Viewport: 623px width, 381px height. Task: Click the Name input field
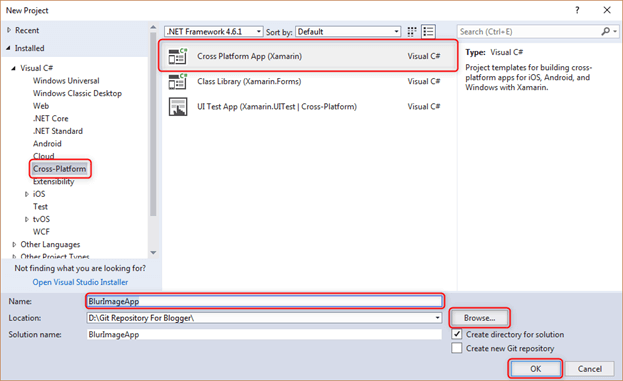point(264,301)
